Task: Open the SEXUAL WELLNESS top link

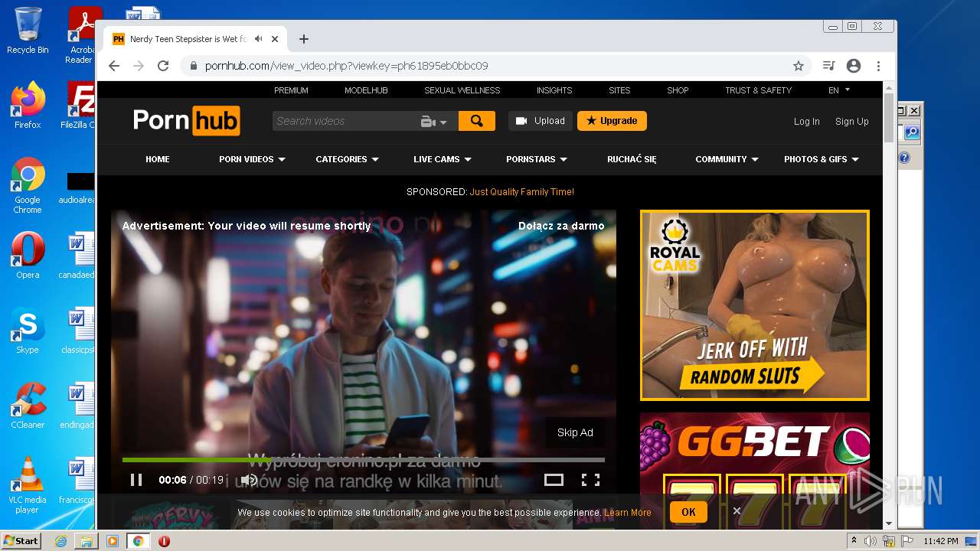Action: (462, 90)
